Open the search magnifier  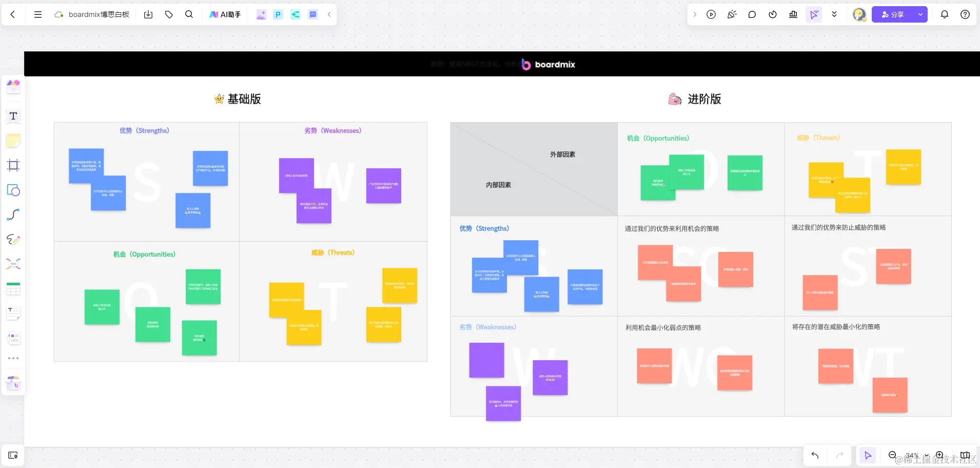coord(189,14)
